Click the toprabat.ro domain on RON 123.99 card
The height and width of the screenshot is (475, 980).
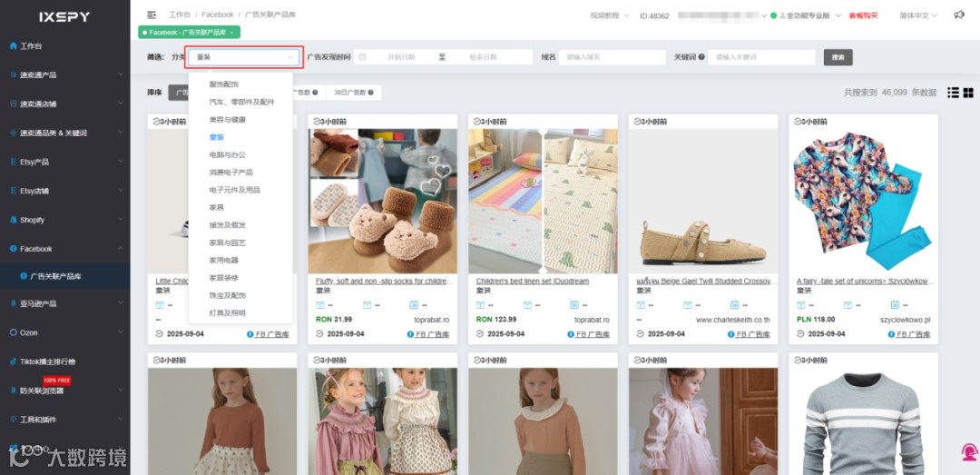point(592,319)
